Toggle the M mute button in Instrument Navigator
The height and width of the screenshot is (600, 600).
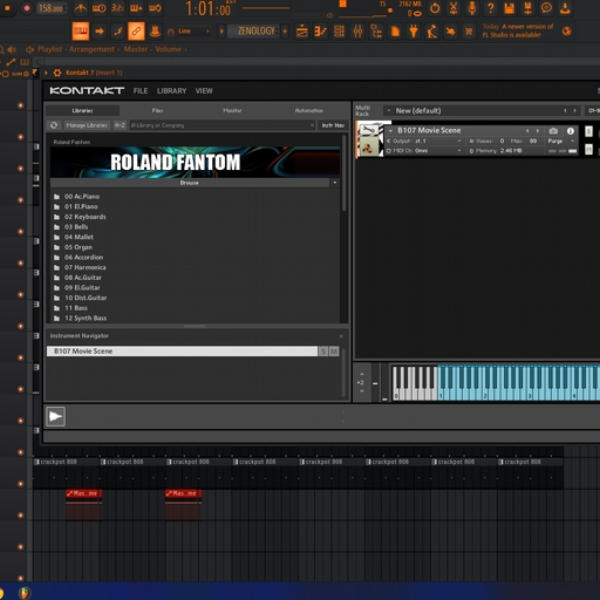click(x=334, y=351)
